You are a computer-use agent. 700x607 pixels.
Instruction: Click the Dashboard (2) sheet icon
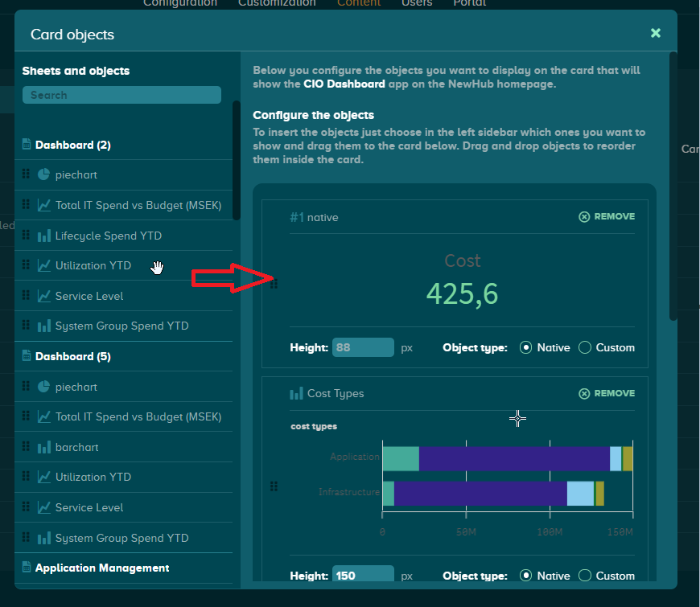(27, 144)
